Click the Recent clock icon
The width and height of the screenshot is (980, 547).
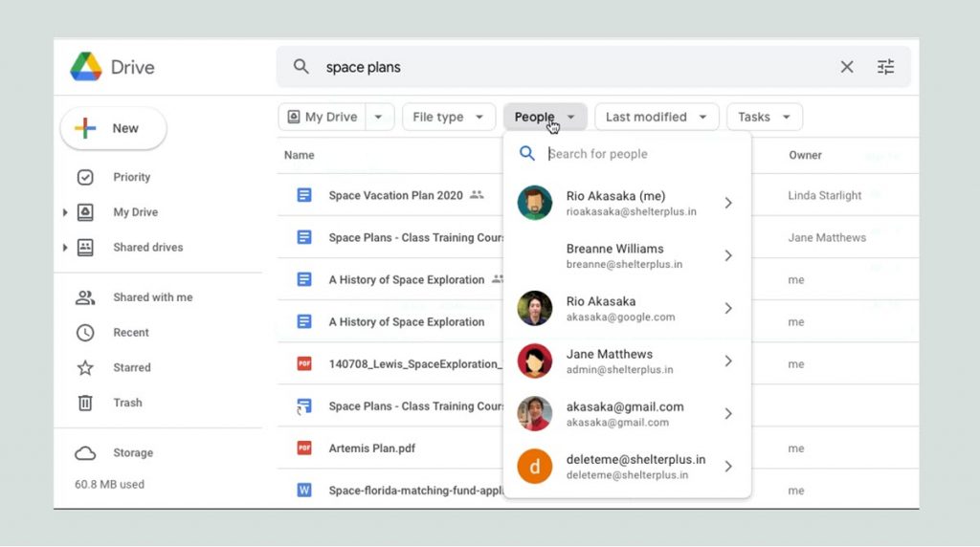[85, 333]
